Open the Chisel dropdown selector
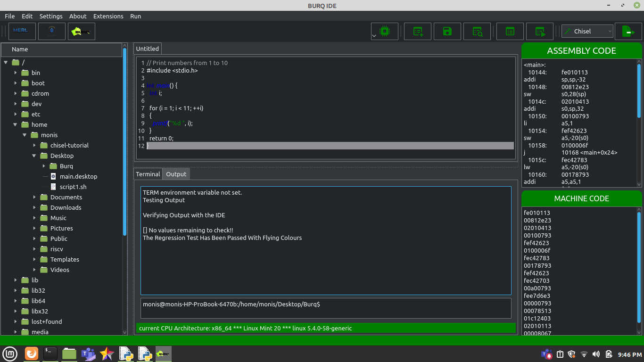Viewport: 644px width, 362px height. (x=587, y=31)
